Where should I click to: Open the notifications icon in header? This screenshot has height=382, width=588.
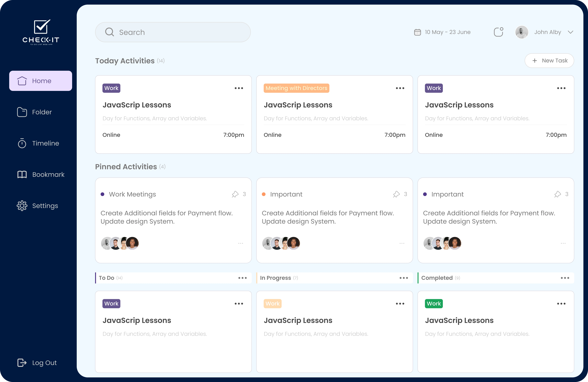pyautogui.click(x=498, y=32)
